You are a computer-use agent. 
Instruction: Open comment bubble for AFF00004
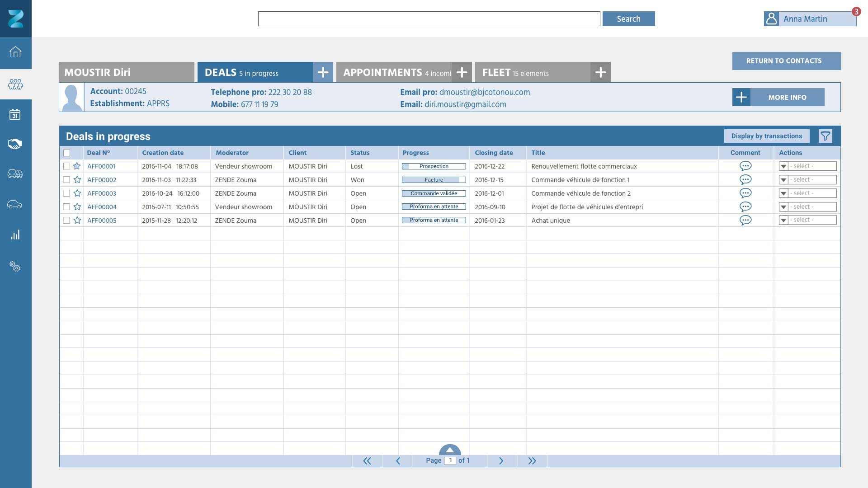click(745, 207)
